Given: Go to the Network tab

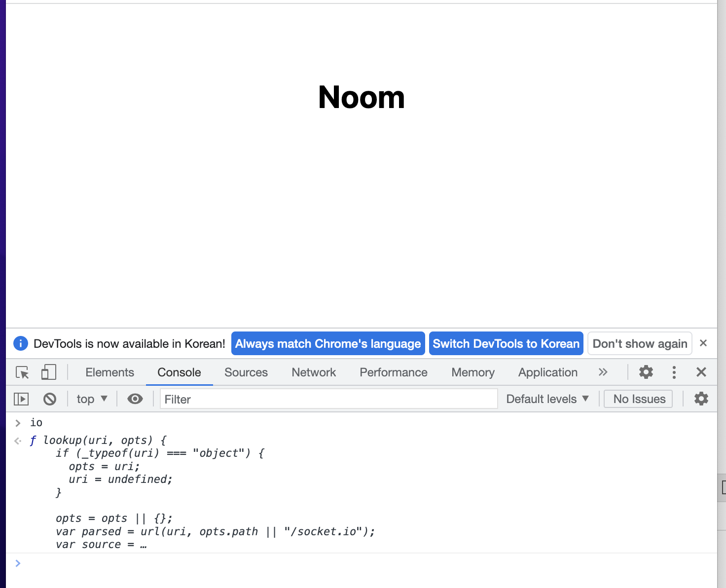Looking at the screenshot, I should coord(314,372).
